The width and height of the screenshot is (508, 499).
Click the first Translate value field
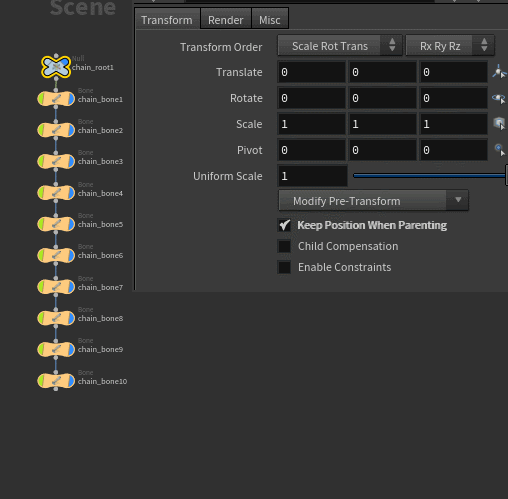311,72
